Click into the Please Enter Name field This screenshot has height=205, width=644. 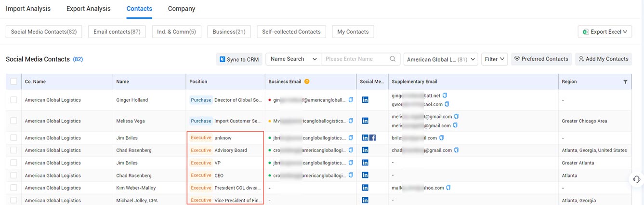[355, 59]
